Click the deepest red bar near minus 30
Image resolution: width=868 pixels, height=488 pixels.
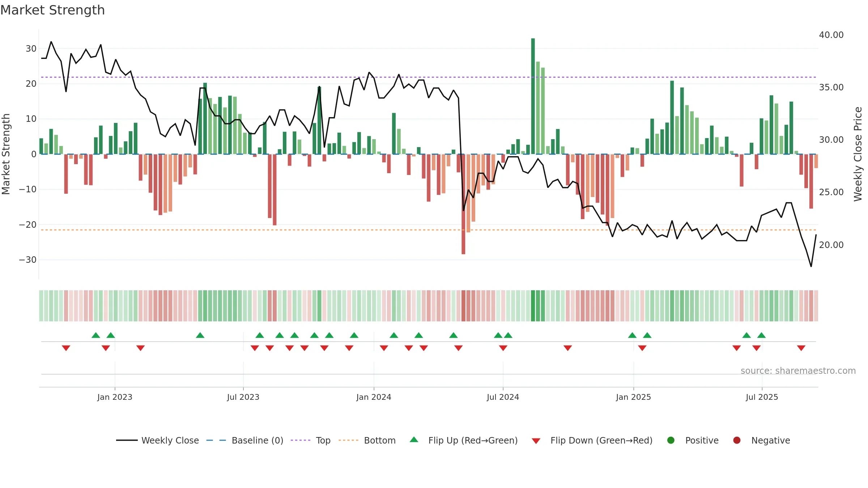(463, 204)
